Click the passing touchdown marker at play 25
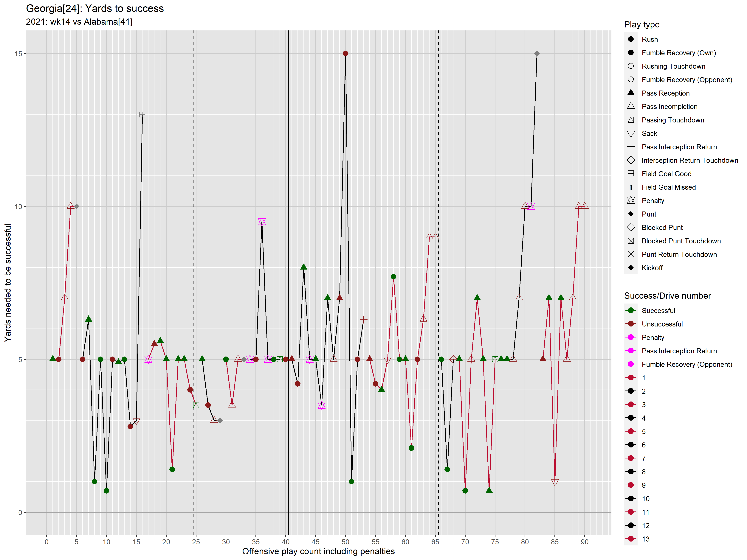 coord(196,405)
